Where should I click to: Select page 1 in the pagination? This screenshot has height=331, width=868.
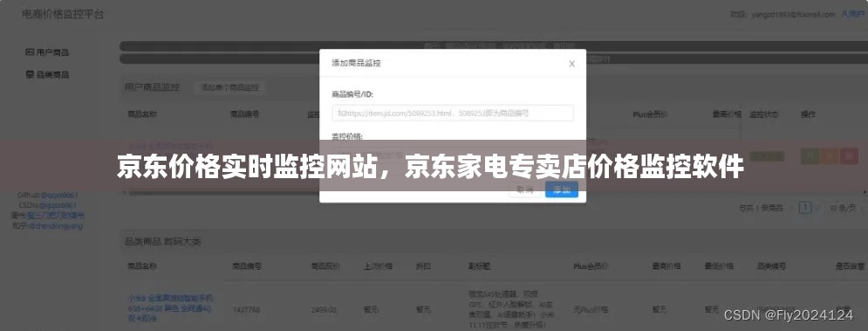(x=805, y=208)
